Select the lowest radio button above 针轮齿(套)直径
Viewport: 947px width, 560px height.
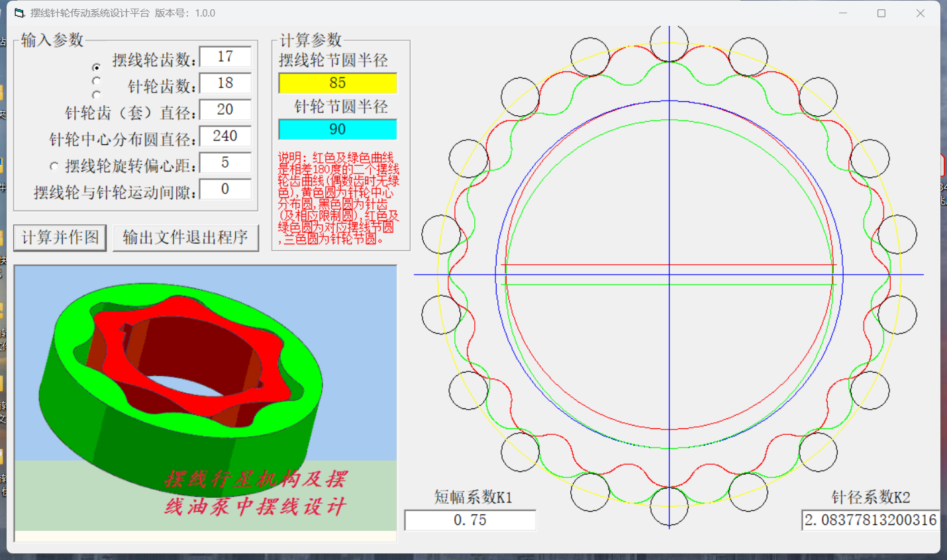click(x=97, y=94)
